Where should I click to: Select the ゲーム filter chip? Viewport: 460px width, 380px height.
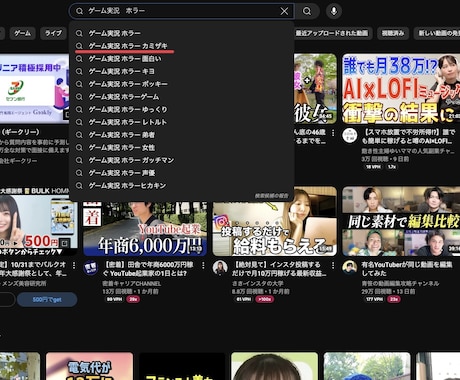click(x=22, y=33)
